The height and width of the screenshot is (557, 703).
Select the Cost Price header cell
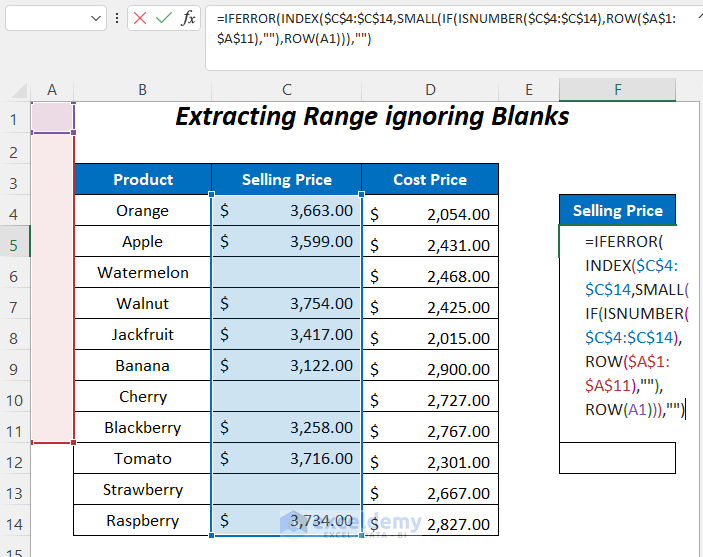click(430, 180)
